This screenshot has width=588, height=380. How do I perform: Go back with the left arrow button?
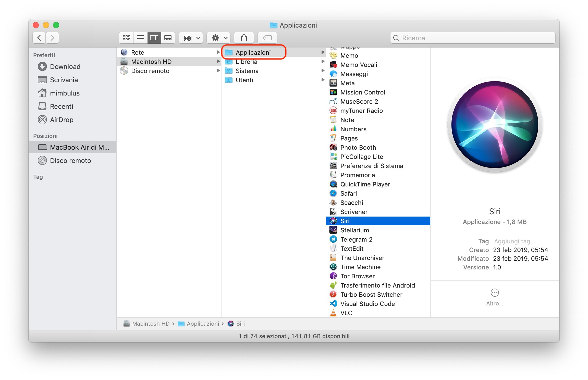(x=39, y=38)
